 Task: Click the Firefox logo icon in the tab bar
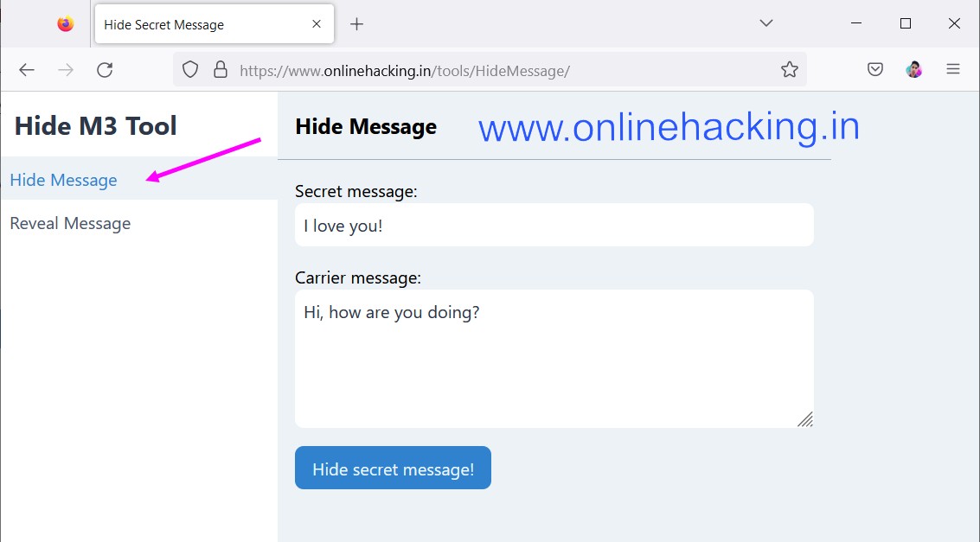pyautogui.click(x=66, y=23)
